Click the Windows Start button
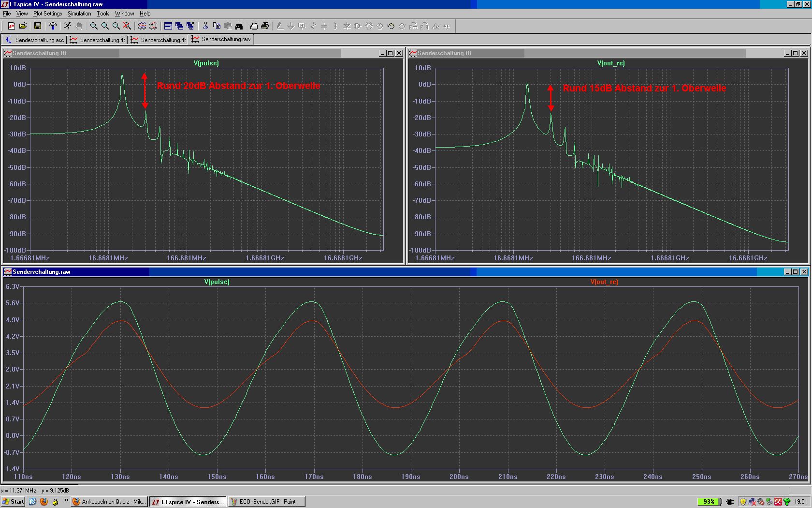 13,502
